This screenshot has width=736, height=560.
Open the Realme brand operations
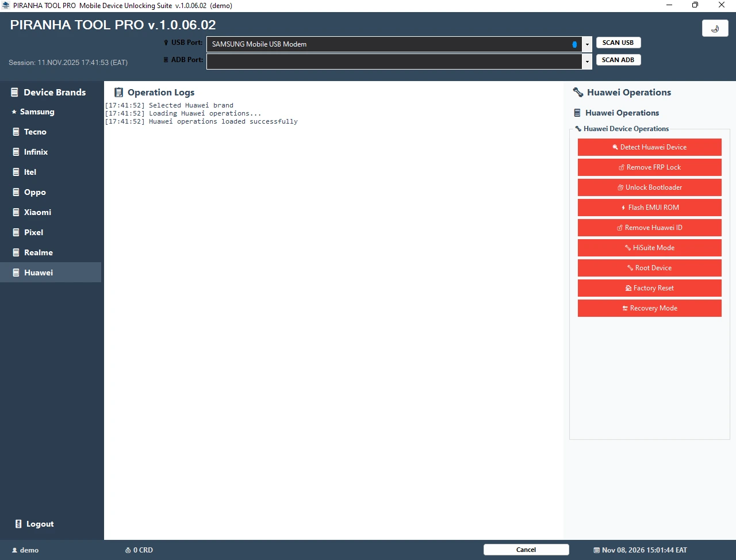point(51,252)
